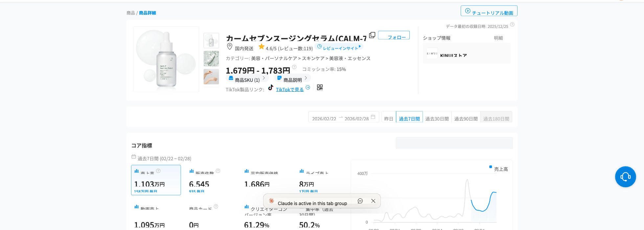Select the 昨日 time range tab
This screenshot has width=644, height=230.
389,117
